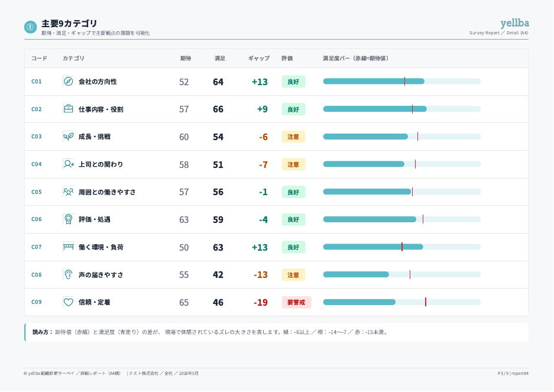
Task: Click the compass icon for 会社の方向性
Action: click(68, 82)
